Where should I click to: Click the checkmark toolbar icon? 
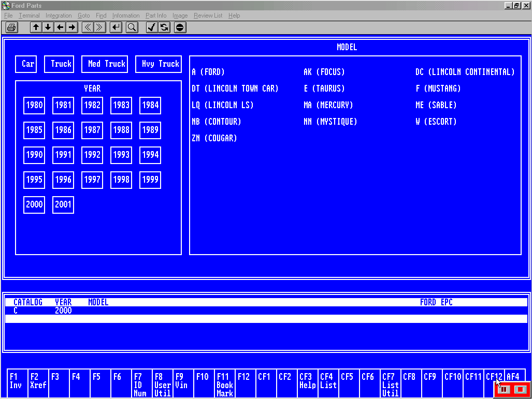pyautogui.click(x=152, y=27)
